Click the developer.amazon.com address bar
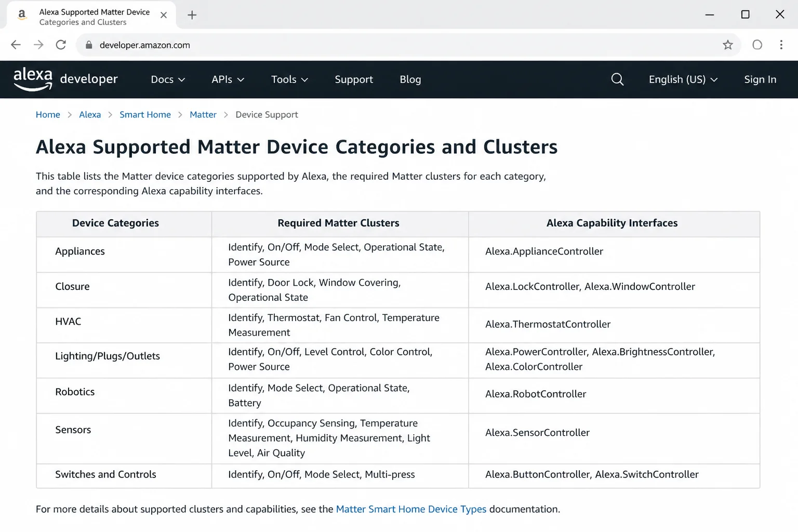Viewport: 798px width, 532px height. click(x=408, y=45)
